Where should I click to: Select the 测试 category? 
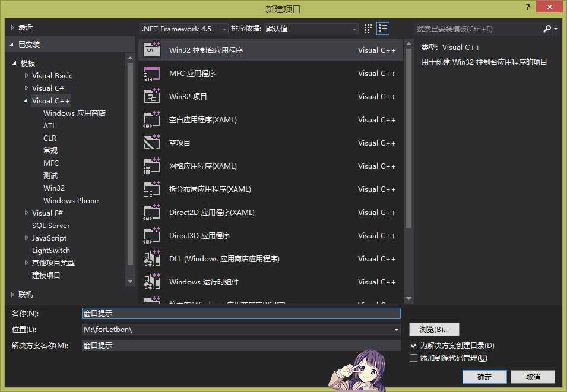tap(50, 175)
